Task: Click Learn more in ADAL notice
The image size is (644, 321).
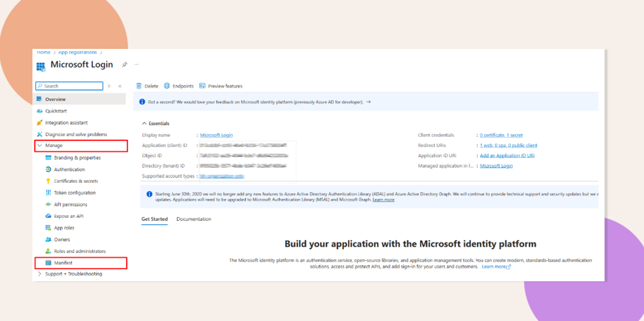Action: point(383,199)
